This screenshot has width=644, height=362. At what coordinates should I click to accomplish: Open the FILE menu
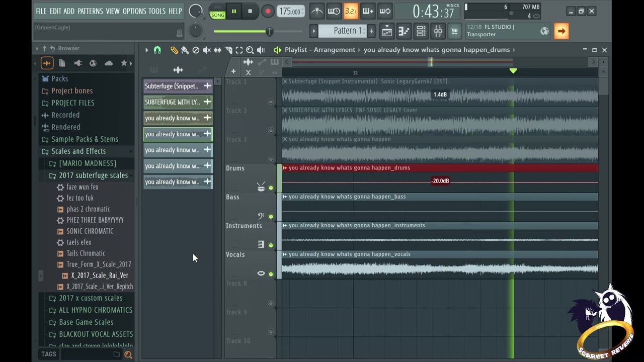[41, 11]
